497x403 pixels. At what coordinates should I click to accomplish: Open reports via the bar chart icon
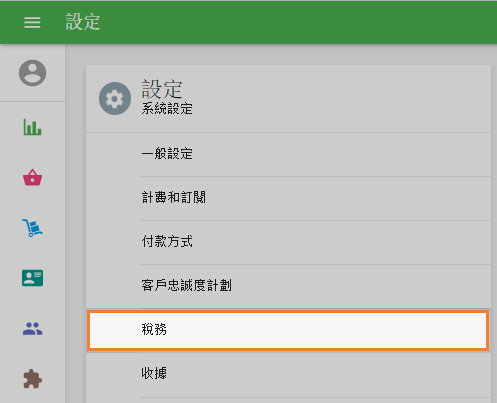(x=32, y=127)
